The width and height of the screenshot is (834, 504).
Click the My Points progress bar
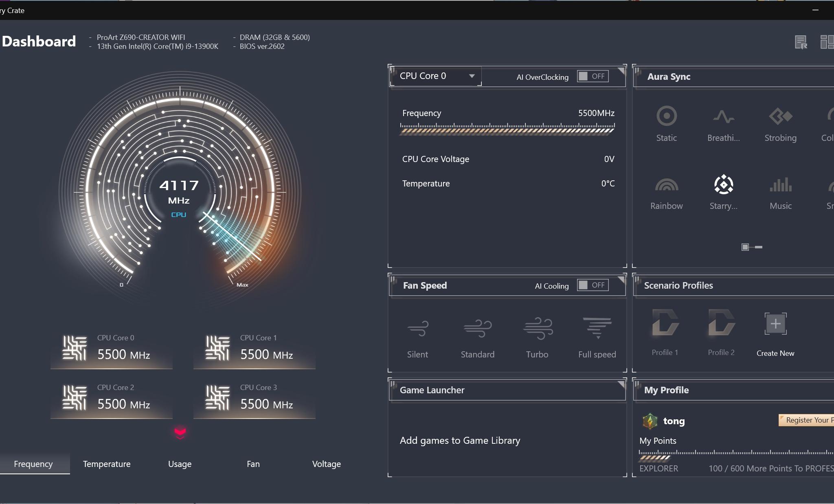736,455
